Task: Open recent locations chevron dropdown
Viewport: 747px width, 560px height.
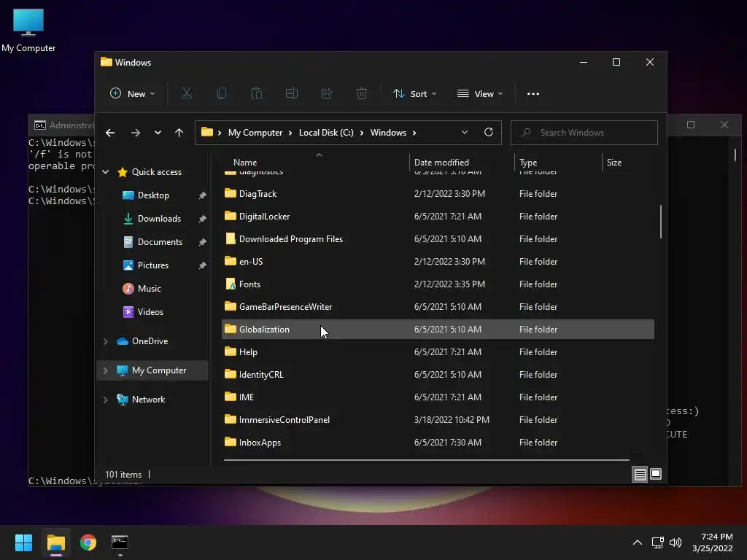Action: pos(158,133)
